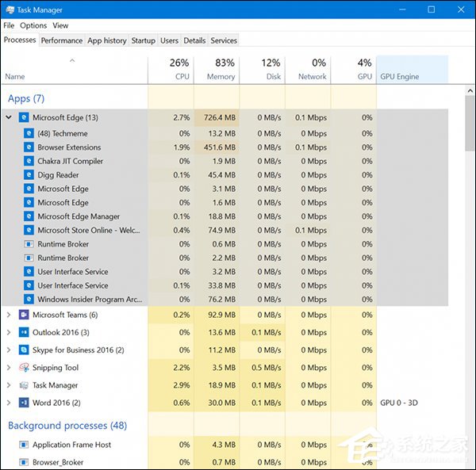Sort by the Name column header
This screenshot has height=470, width=476.
click(x=75, y=70)
